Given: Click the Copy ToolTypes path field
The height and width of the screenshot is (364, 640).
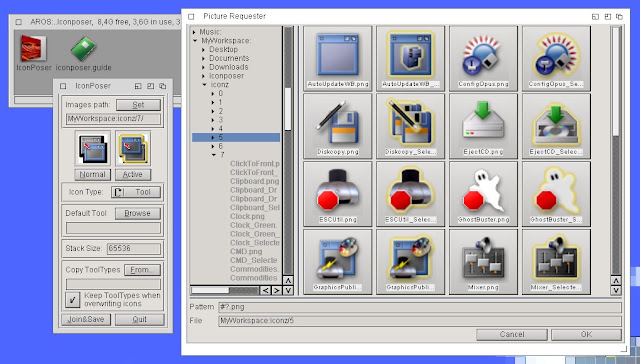Looking at the screenshot, I should tap(113, 284).
